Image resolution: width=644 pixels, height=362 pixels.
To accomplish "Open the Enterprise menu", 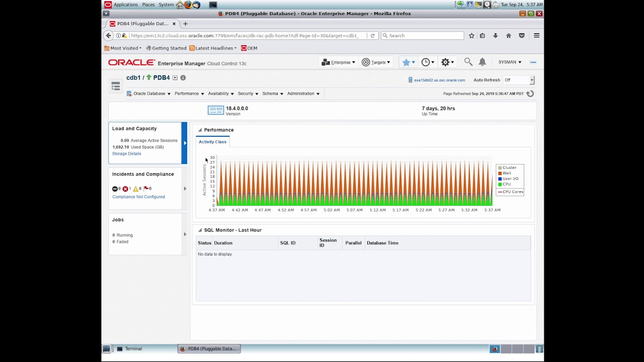I will coord(338,62).
